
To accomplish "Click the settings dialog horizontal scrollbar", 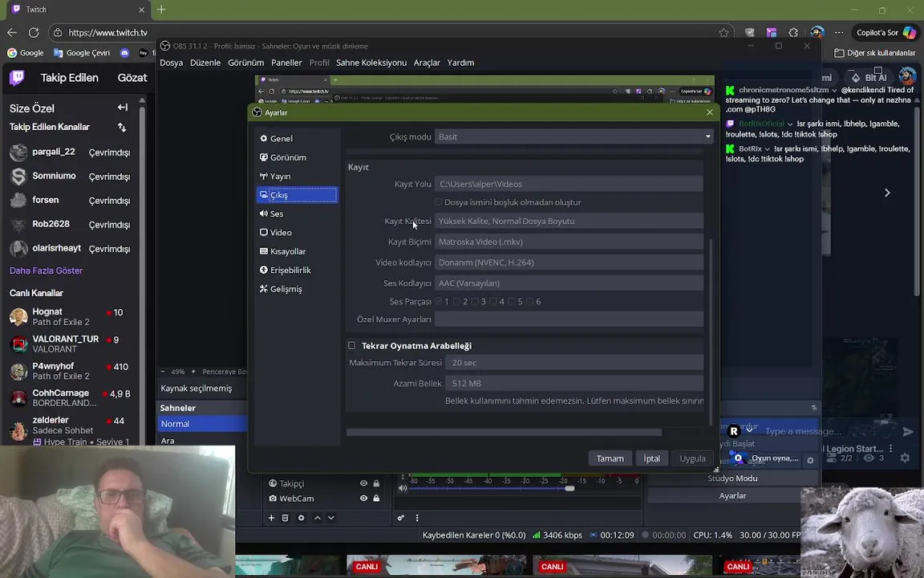I will pyautogui.click(x=504, y=433).
